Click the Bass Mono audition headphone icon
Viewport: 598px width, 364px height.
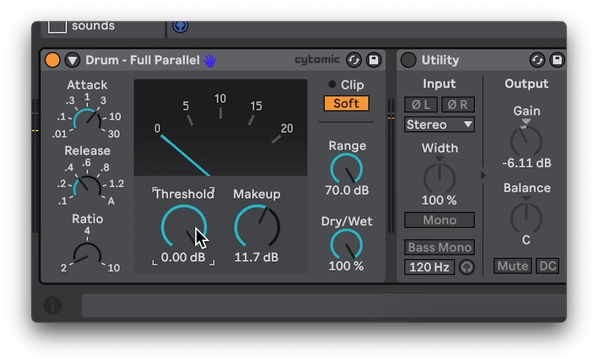click(467, 267)
